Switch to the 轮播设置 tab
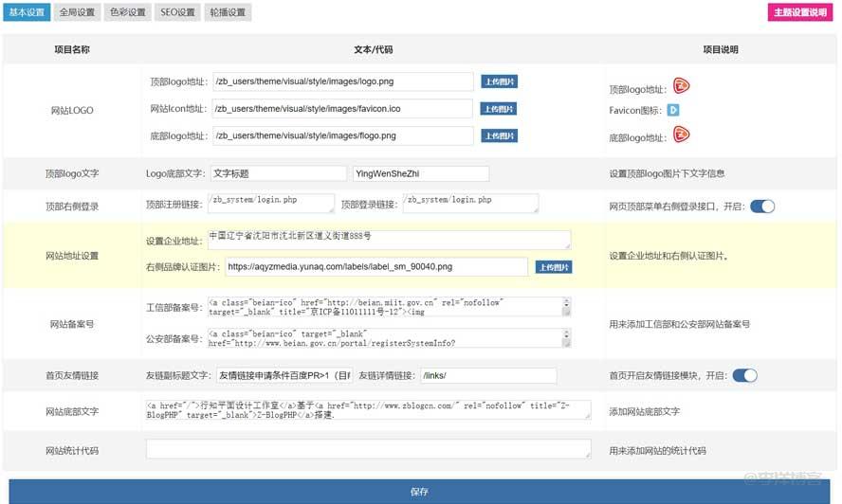Image resolution: width=842 pixels, height=504 pixels. click(x=226, y=13)
